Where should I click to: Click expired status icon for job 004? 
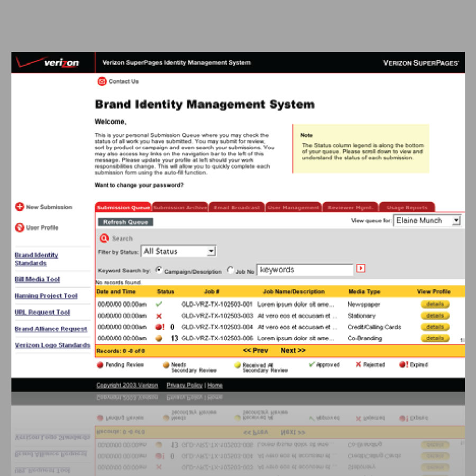(x=160, y=327)
